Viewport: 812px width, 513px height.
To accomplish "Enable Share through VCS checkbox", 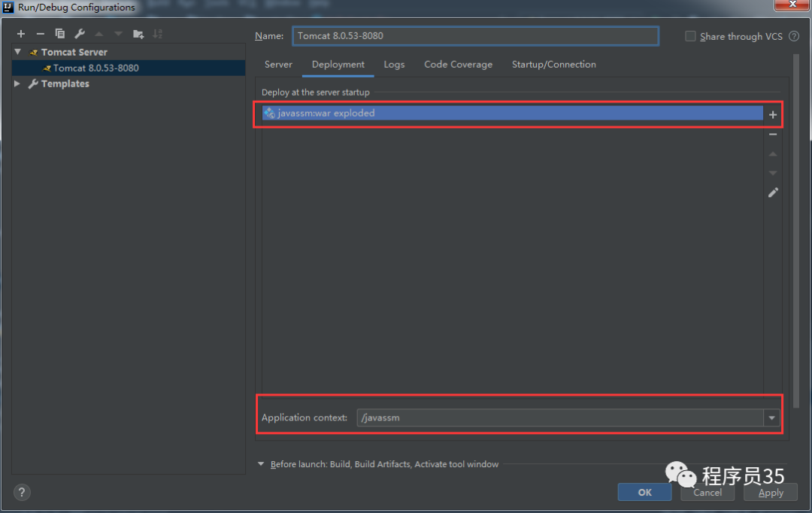I will 690,36.
